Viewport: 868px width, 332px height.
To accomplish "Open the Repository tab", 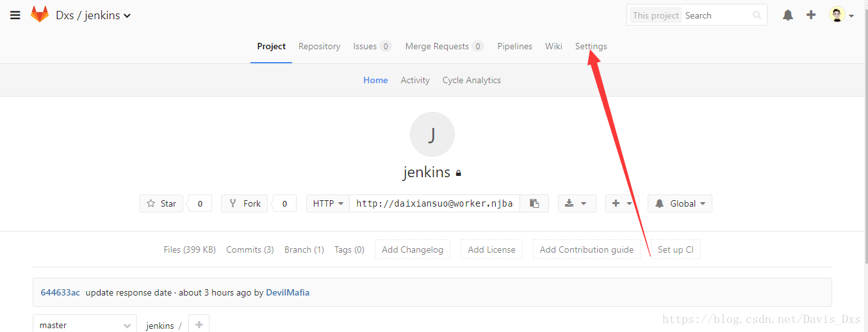I will (319, 46).
